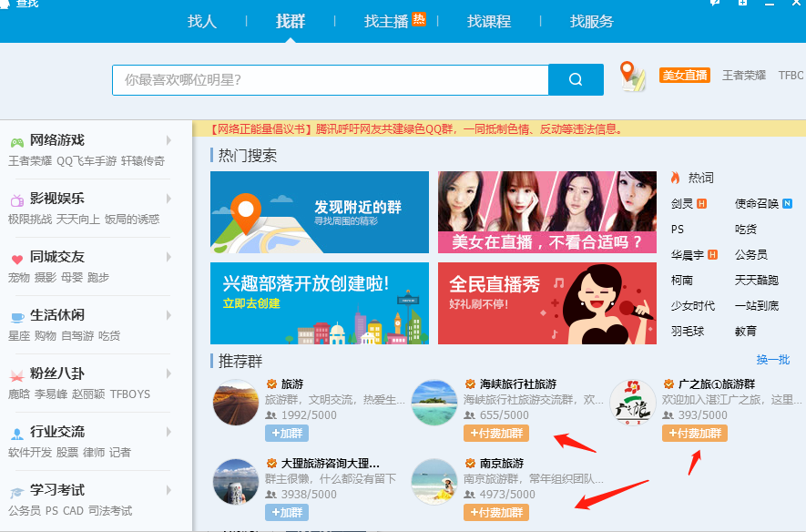Open the map pin icon beside search
806x532 pixels.
[x=632, y=77]
